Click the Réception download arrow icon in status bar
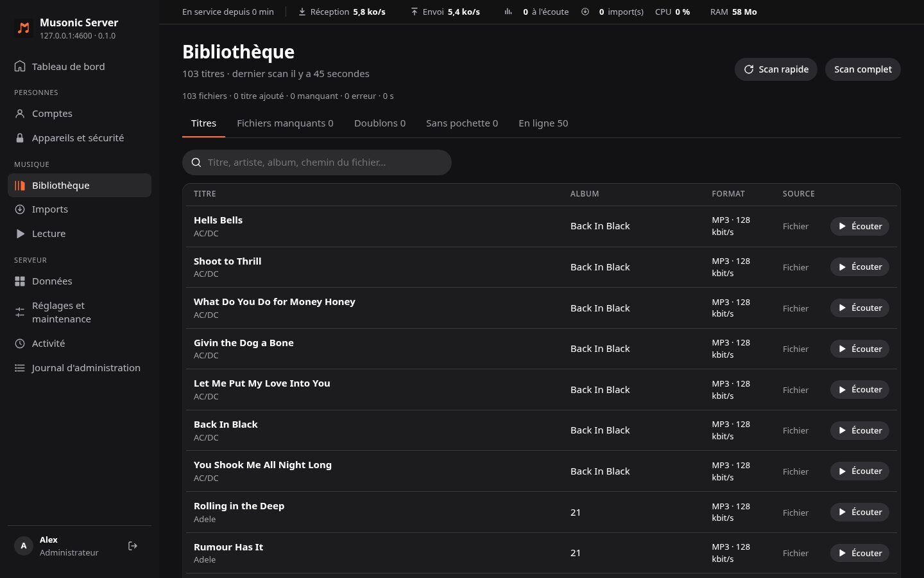 (302, 12)
